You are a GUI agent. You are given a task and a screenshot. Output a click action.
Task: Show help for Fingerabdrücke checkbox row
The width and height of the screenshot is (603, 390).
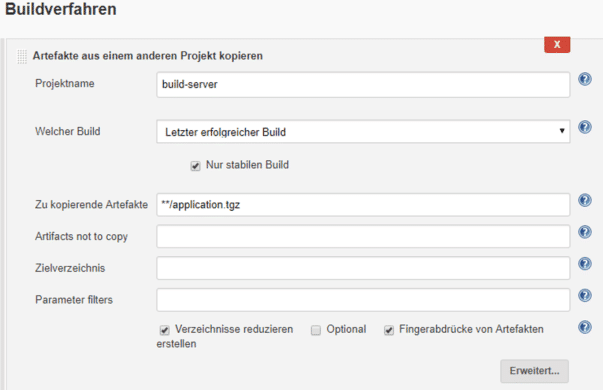pos(585,327)
